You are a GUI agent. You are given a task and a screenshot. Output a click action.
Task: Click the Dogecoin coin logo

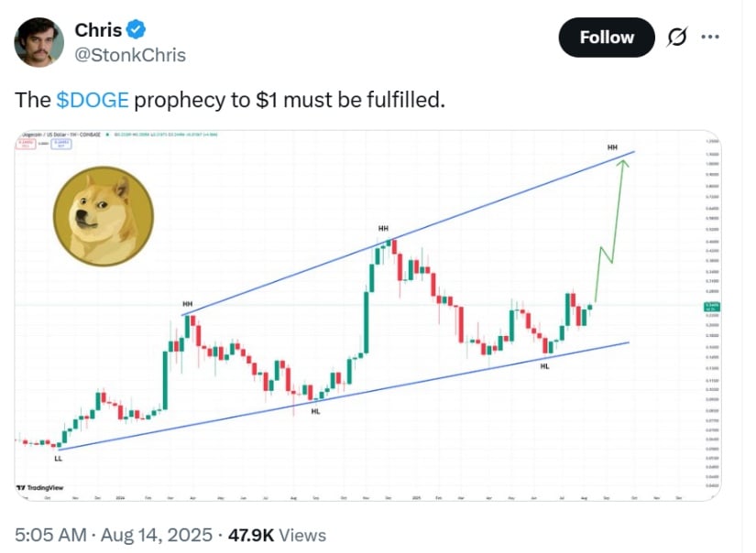[x=104, y=216]
